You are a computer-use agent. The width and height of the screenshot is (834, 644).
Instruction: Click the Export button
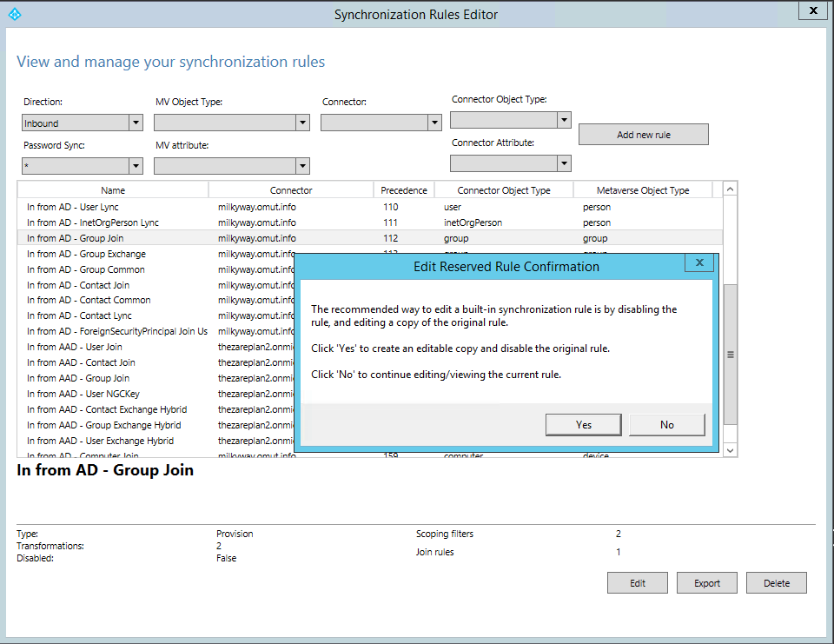(x=707, y=583)
